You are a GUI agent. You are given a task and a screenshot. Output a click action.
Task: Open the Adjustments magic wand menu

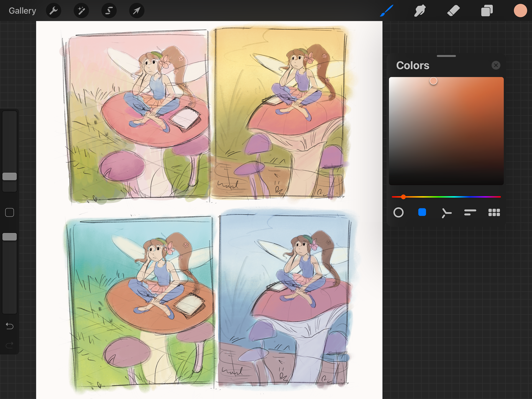pyautogui.click(x=81, y=11)
